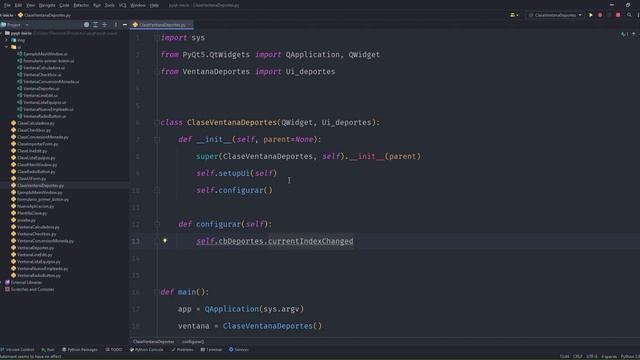
Task: Open the Terminal tool window
Action: (211, 350)
